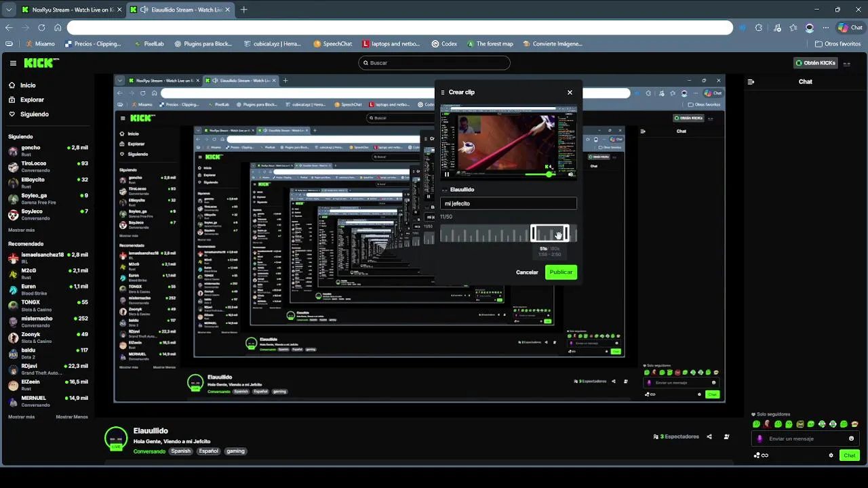The width and height of the screenshot is (868, 488).
Task: Open the PixelLab bookmark
Action: [x=149, y=43]
